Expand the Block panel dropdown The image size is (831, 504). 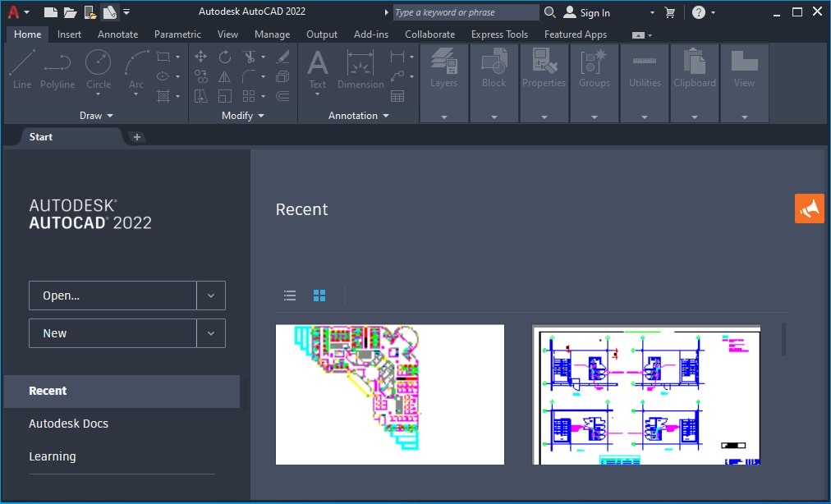(494, 117)
